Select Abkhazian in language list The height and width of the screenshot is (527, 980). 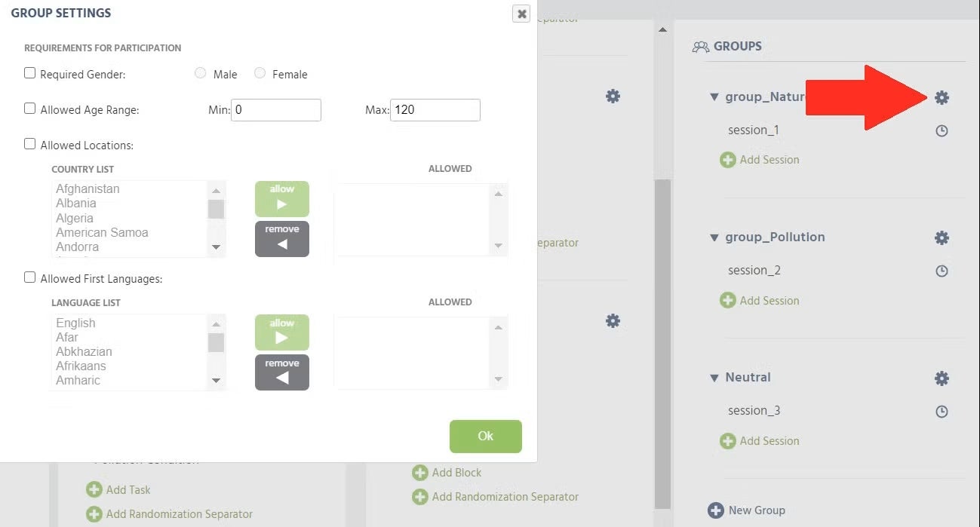click(84, 352)
